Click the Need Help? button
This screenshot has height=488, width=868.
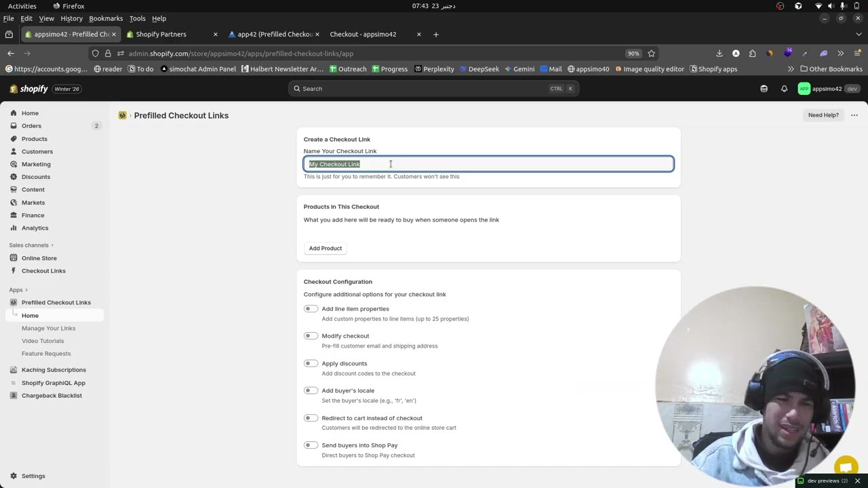click(823, 115)
